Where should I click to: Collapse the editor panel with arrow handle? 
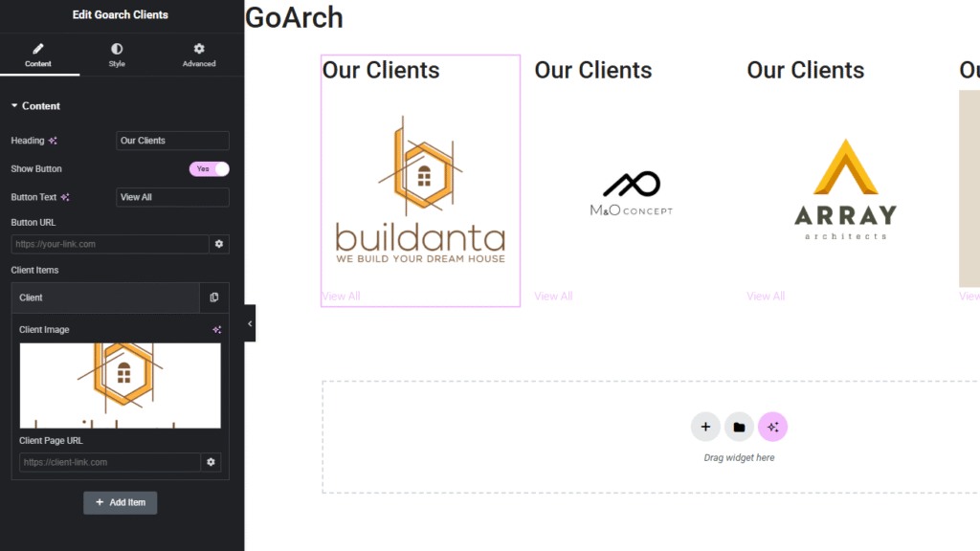(x=250, y=323)
